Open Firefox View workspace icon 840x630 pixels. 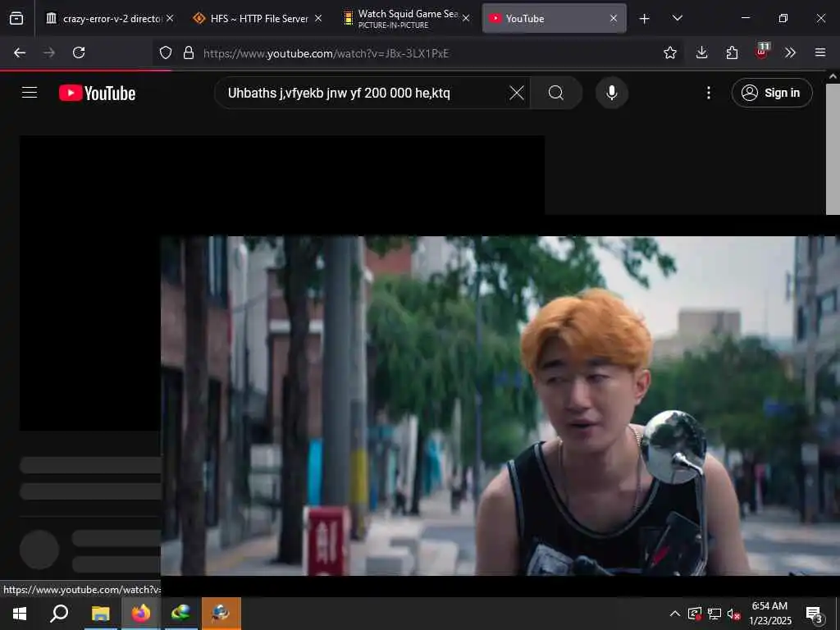click(16, 18)
